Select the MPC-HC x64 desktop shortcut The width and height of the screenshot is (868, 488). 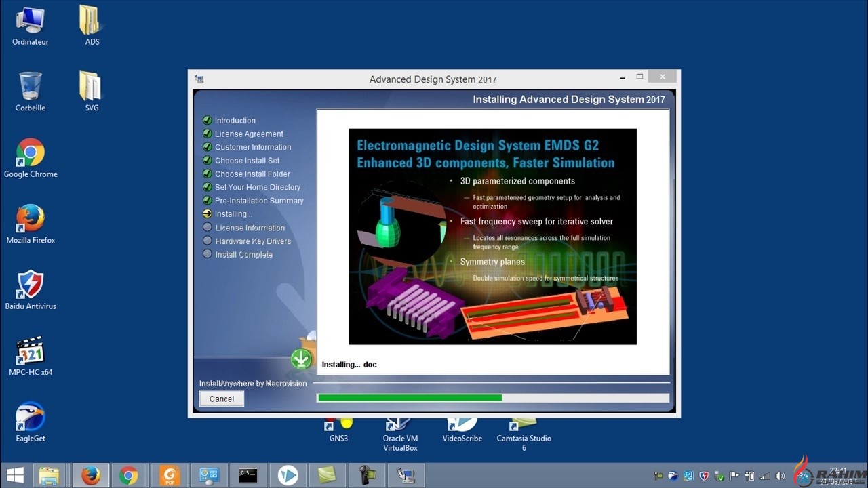[31, 357]
